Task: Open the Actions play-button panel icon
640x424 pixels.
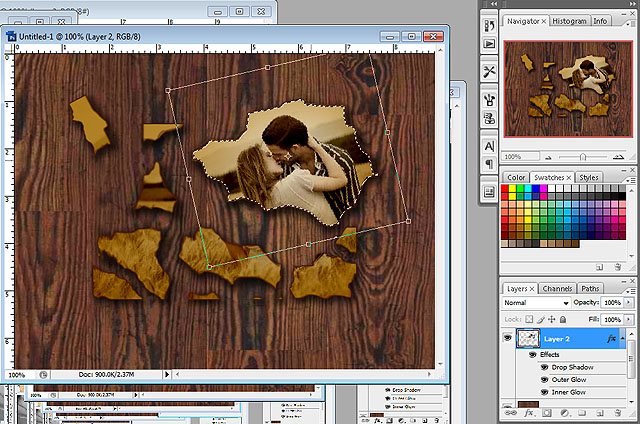Action: tap(489, 44)
